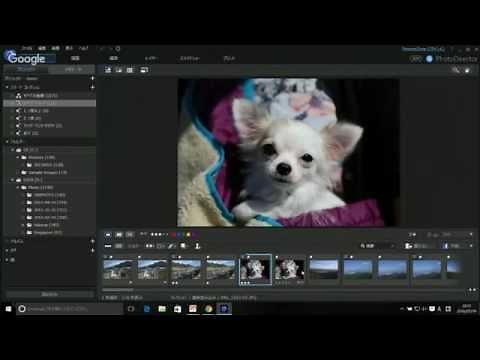
Task: Expand the Albums section
Action: point(7,241)
